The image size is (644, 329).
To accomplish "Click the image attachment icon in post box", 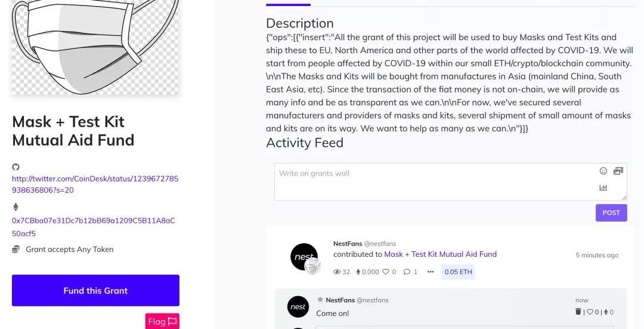I will point(618,171).
